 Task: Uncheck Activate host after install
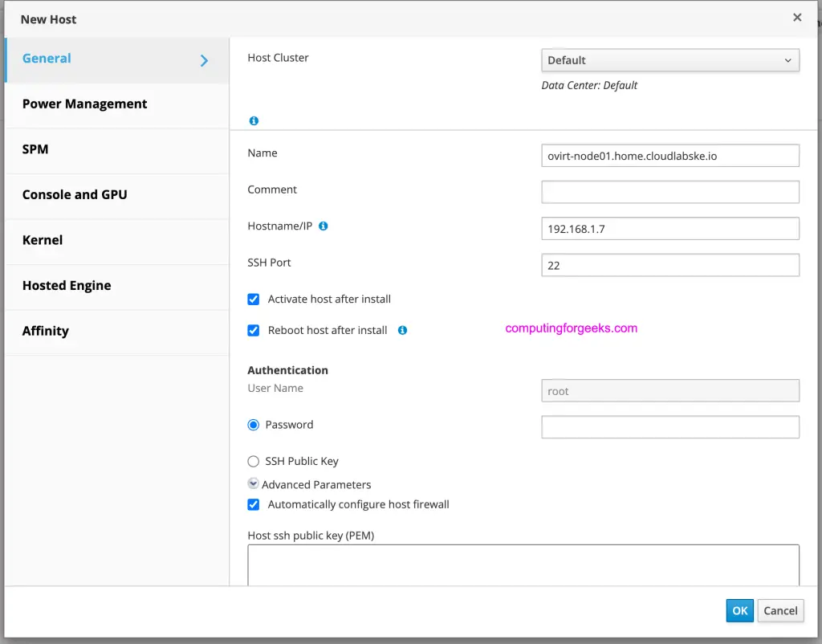(x=253, y=300)
